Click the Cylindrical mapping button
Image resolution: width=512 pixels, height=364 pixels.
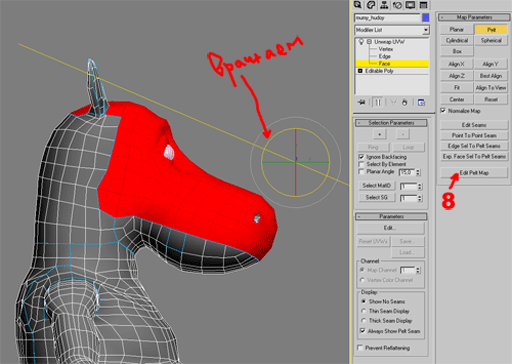[x=456, y=40]
